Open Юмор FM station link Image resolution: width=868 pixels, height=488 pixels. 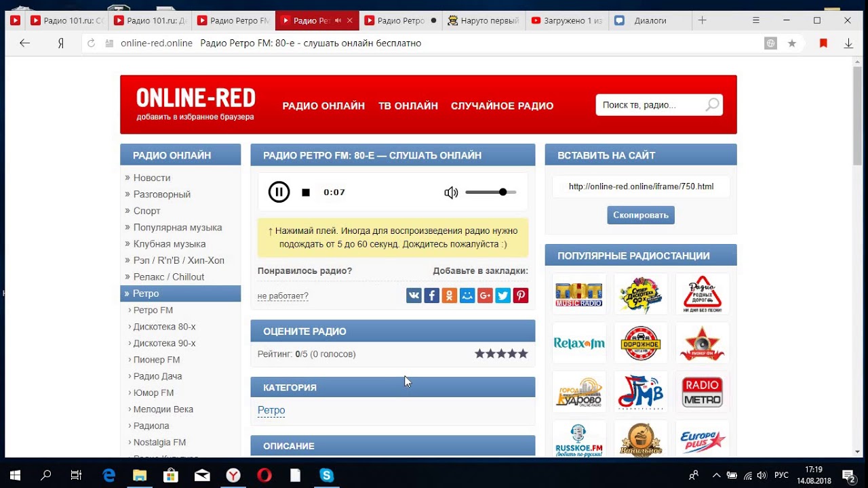tap(154, 393)
